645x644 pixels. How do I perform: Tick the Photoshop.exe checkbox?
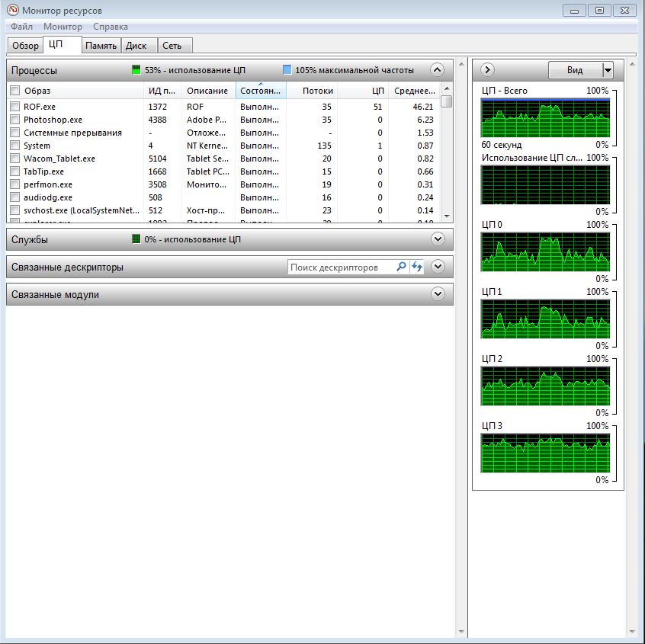14,120
